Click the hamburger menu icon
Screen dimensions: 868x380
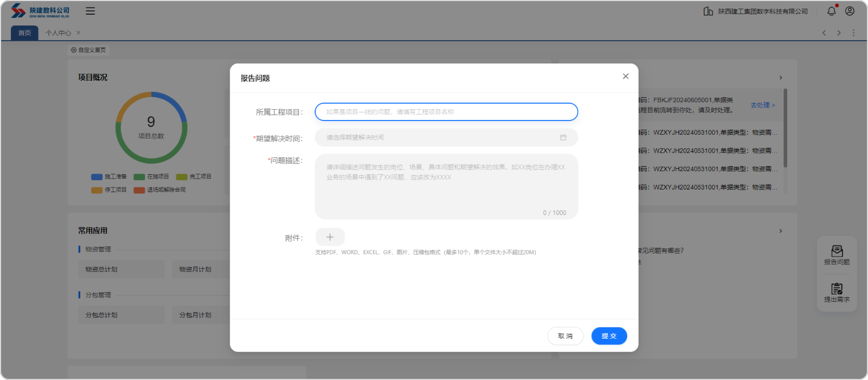(x=90, y=11)
